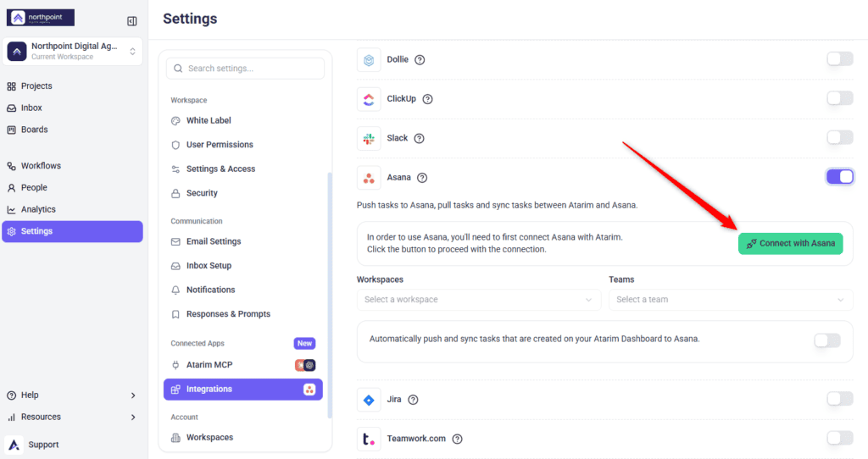Enable the Jira integration toggle
The image size is (868, 459).
pyautogui.click(x=840, y=398)
